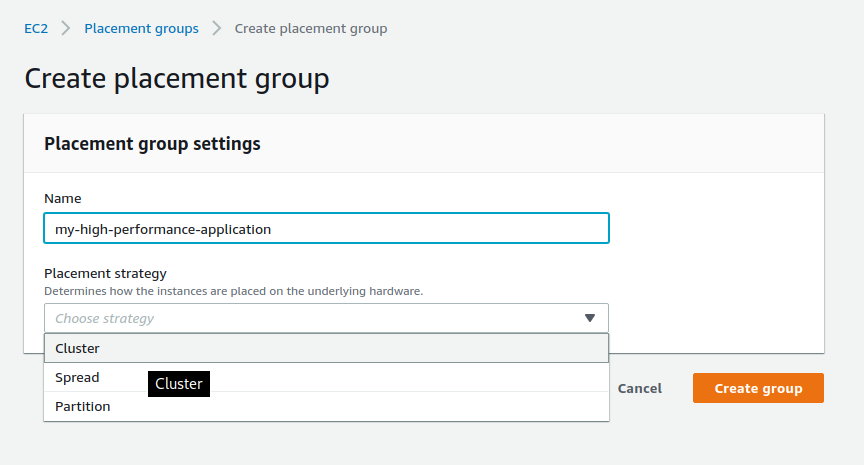Collapse the Choose strategy combo box

(x=326, y=318)
